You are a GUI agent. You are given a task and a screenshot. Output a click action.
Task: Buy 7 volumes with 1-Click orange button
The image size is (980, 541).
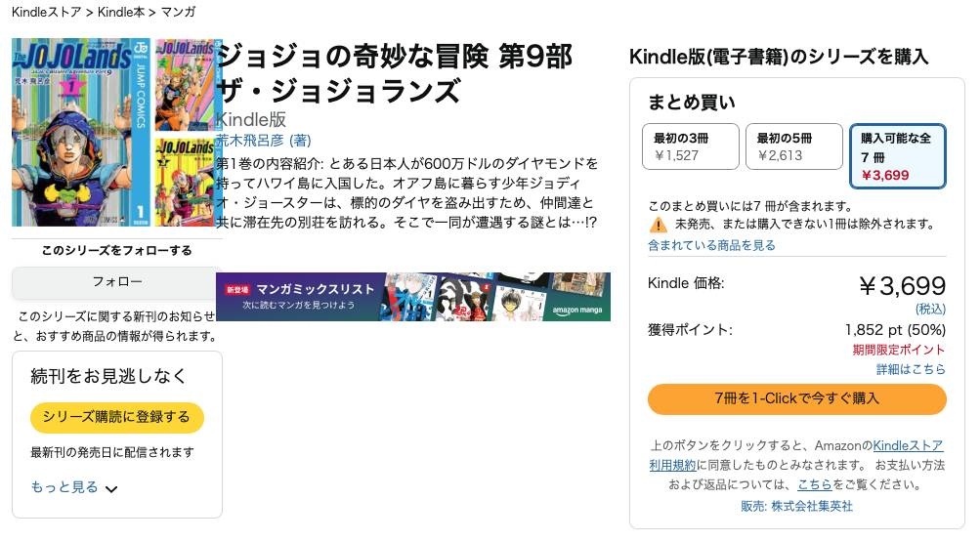[x=797, y=398]
